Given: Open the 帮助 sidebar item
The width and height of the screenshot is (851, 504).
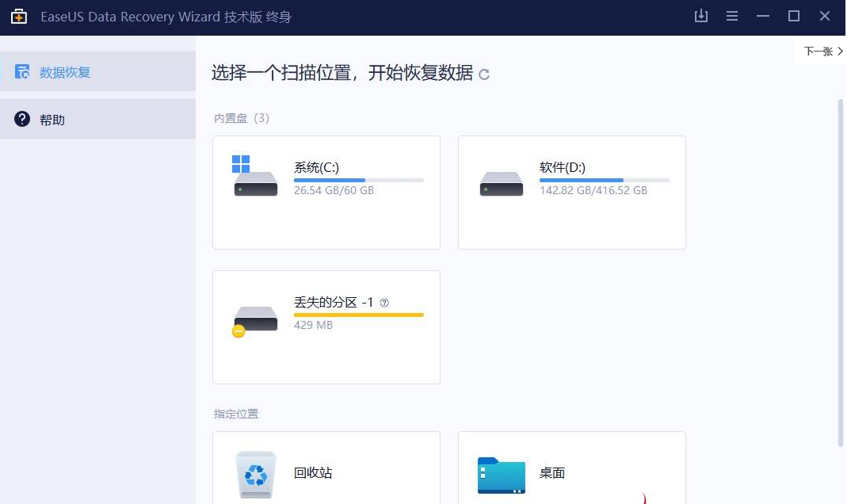Looking at the screenshot, I should click(97, 120).
